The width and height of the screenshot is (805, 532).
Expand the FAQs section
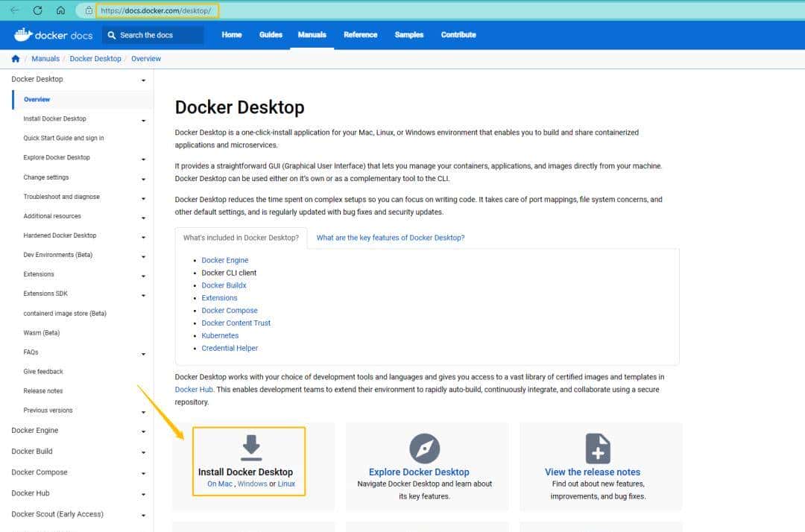point(144,352)
